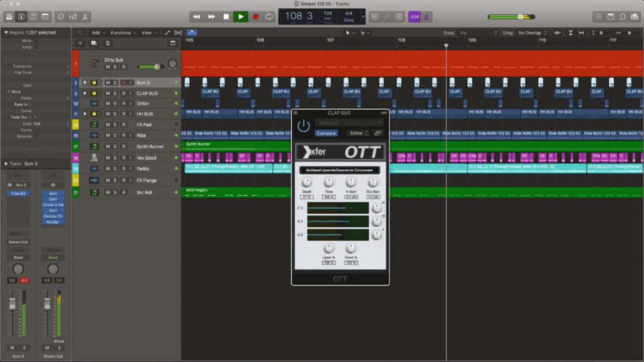Toggle the Metronome button
Screen dimensions: 644x362
coord(427,17)
